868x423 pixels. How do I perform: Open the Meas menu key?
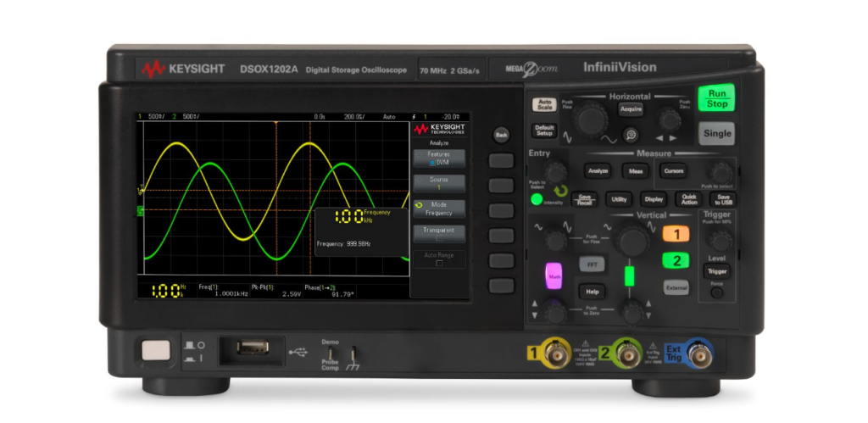pos(636,171)
